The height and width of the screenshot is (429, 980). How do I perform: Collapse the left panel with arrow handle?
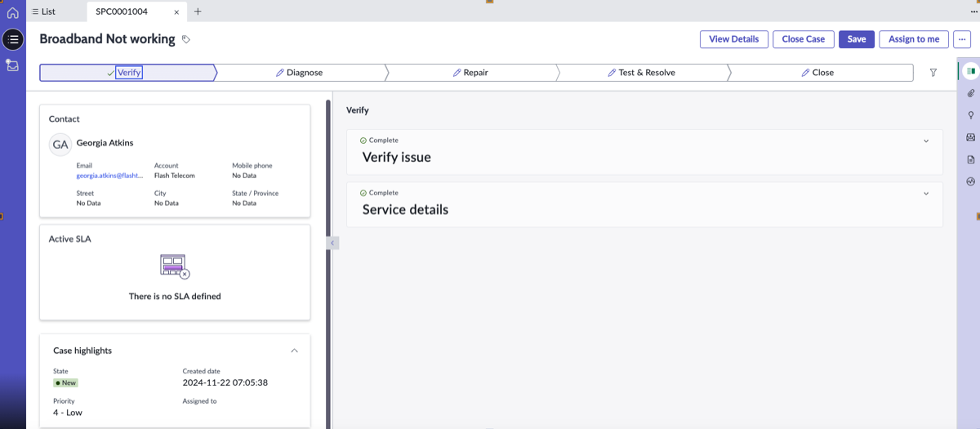tap(332, 243)
